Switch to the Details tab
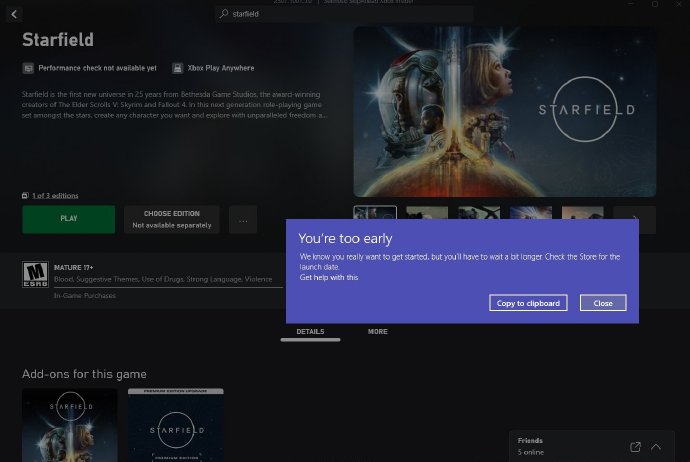690x462 pixels. click(310, 331)
